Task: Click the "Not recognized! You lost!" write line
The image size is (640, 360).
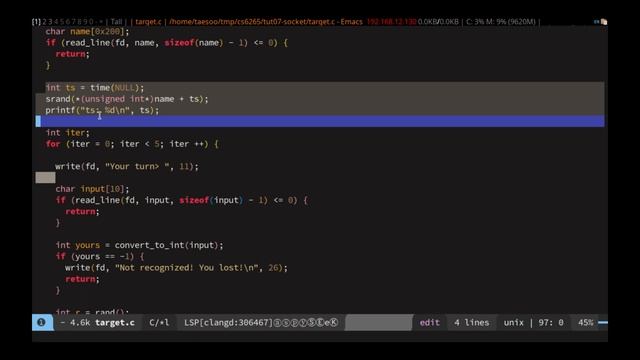Action: click(x=176, y=268)
